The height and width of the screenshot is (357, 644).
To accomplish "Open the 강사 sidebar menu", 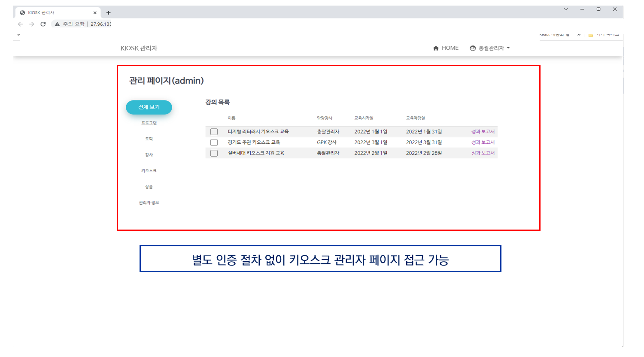I will tap(149, 155).
